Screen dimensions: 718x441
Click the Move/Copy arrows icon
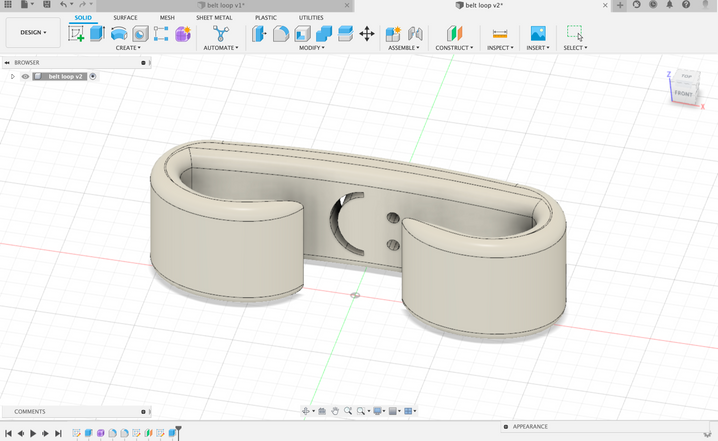367,33
